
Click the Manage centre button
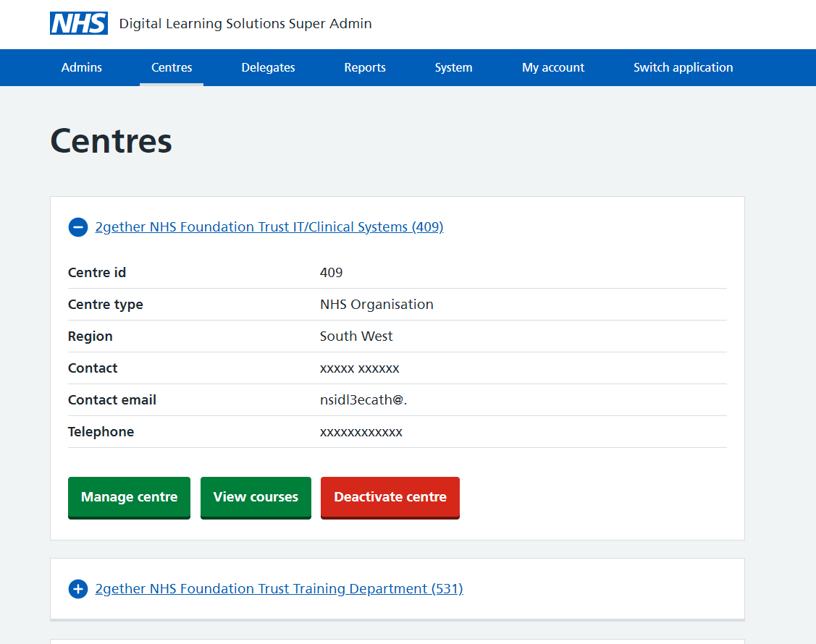[x=129, y=497]
